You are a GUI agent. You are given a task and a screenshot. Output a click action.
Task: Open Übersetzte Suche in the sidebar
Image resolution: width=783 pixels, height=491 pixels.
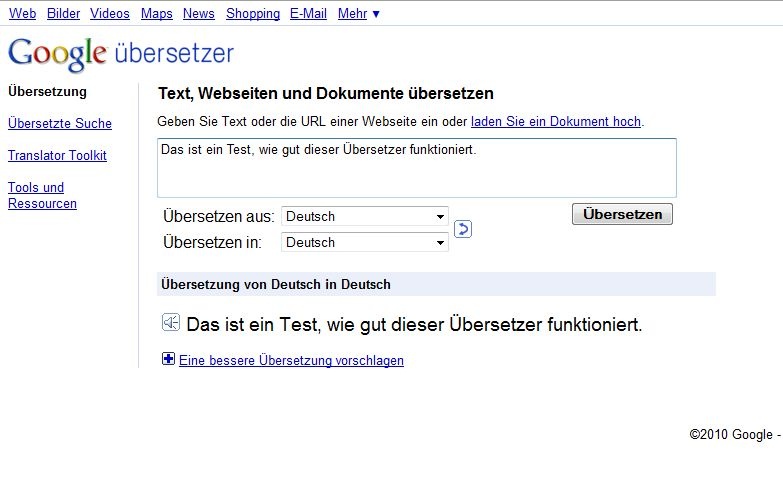pos(60,123)
